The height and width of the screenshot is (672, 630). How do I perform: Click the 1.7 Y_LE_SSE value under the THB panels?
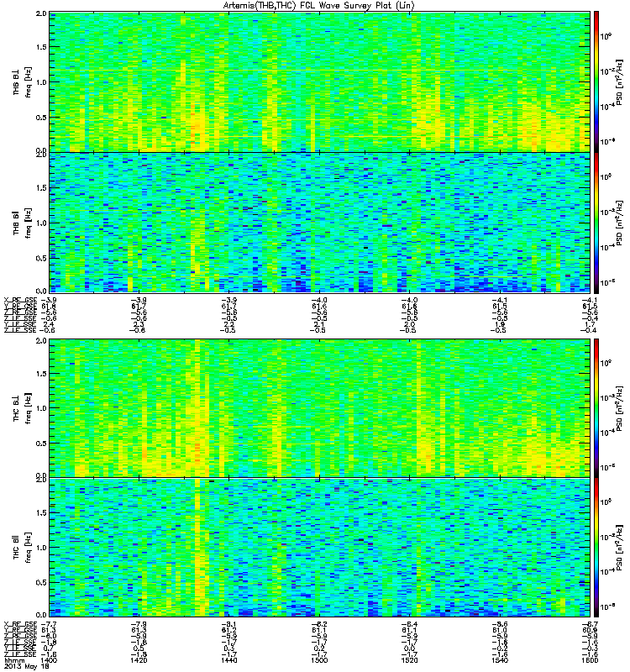click(591, 324)
